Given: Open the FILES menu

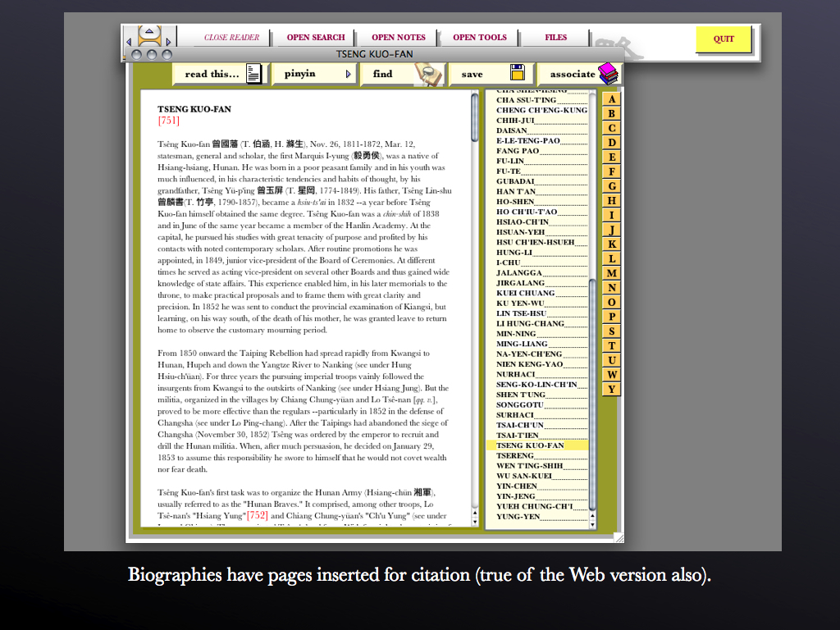Looking at the screenshot, I should point(555,38).
